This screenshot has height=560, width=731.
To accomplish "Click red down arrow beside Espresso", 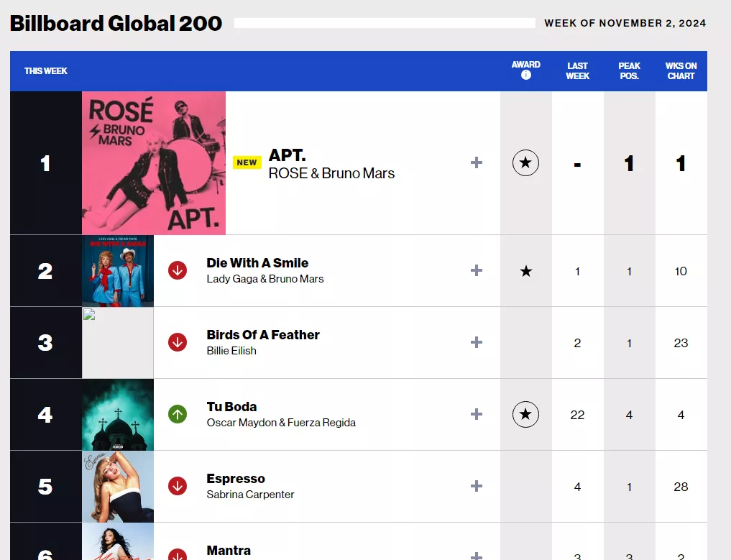I will point(178,486).
